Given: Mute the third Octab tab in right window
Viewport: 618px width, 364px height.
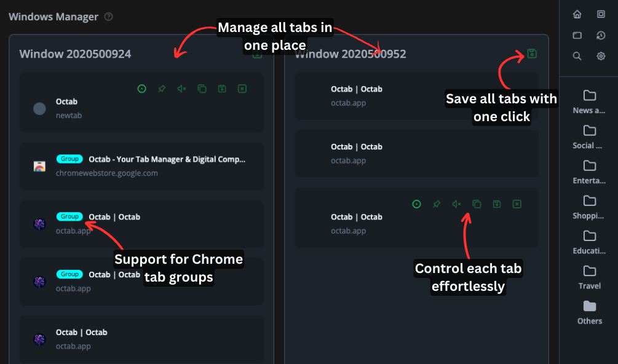Looking at the screenshot, I should point(457,204).
